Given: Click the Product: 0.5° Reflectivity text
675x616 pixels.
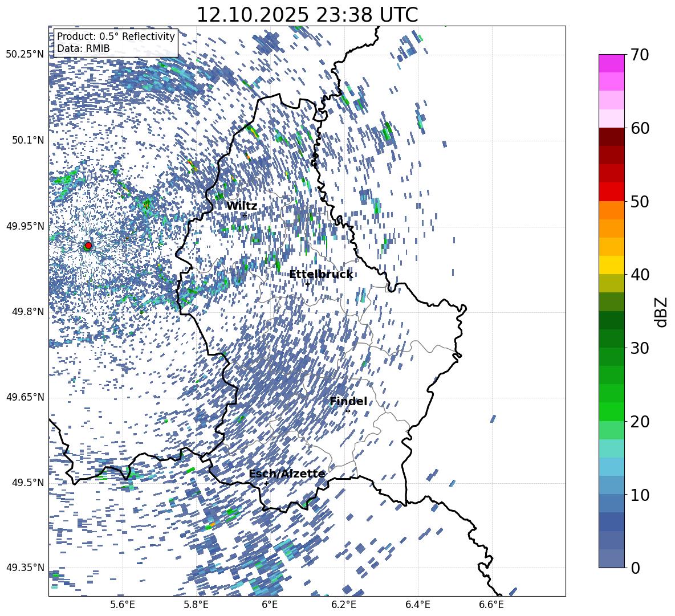Looking at the screenshot, I should pyautogui.click(x=116, y=36).
